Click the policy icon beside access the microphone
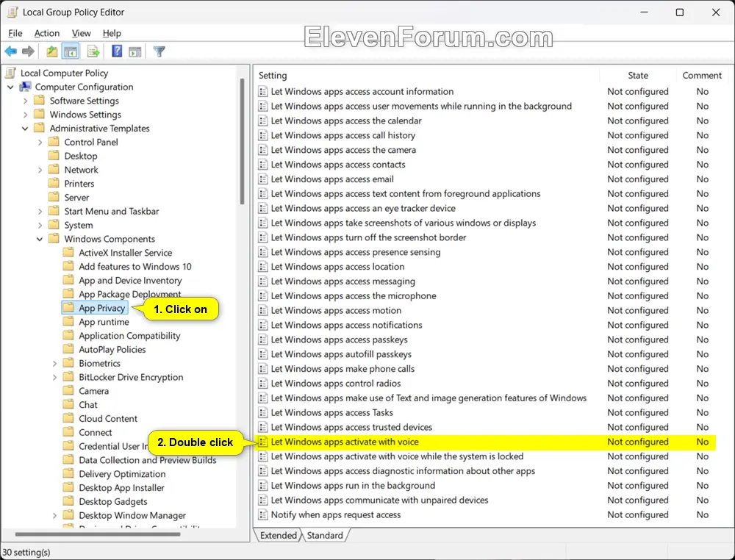The image size is (735, 560). tap(263, 295)
